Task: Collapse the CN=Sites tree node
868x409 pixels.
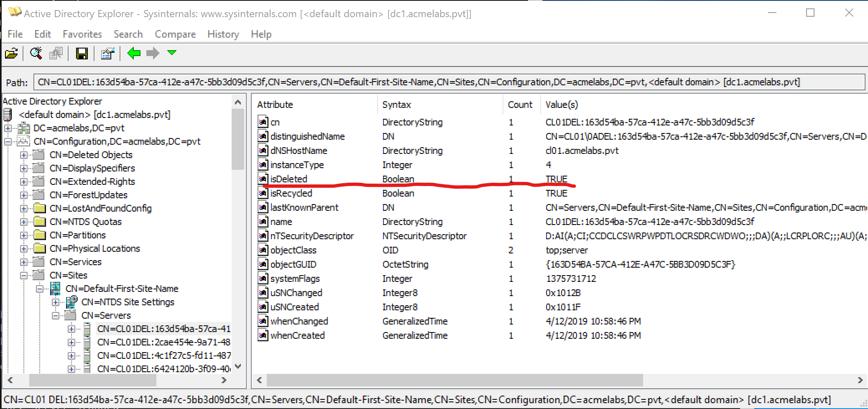Action: pos(24,276)
